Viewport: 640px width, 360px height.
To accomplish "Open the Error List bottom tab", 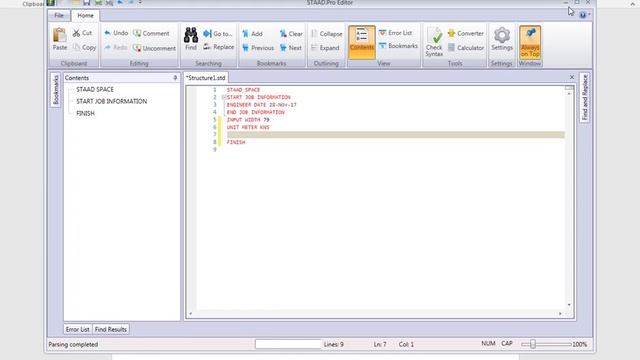I will (78, 329).
